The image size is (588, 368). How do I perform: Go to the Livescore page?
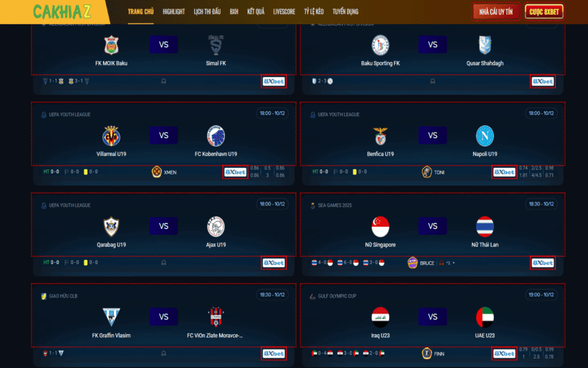(x=284, y=12)
